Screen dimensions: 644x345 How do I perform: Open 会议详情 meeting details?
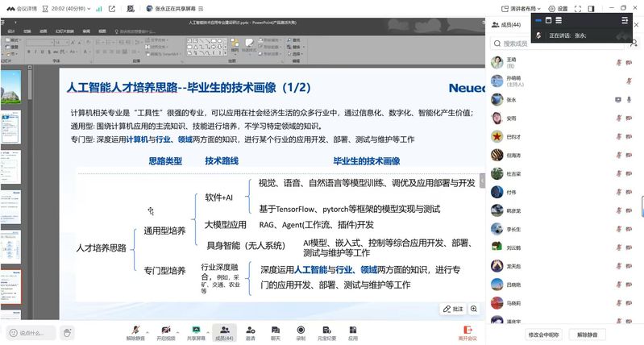21,8
